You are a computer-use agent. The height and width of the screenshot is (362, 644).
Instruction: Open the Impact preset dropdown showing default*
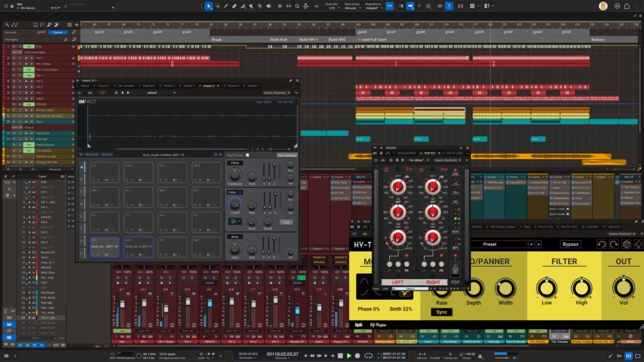153,92
